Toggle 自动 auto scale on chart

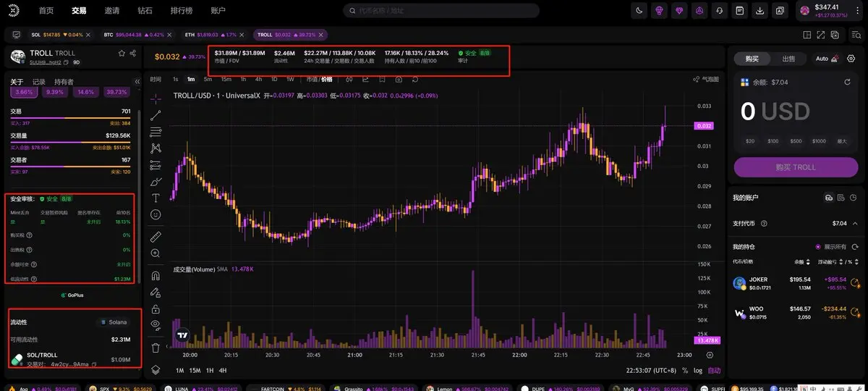[714, 370]
